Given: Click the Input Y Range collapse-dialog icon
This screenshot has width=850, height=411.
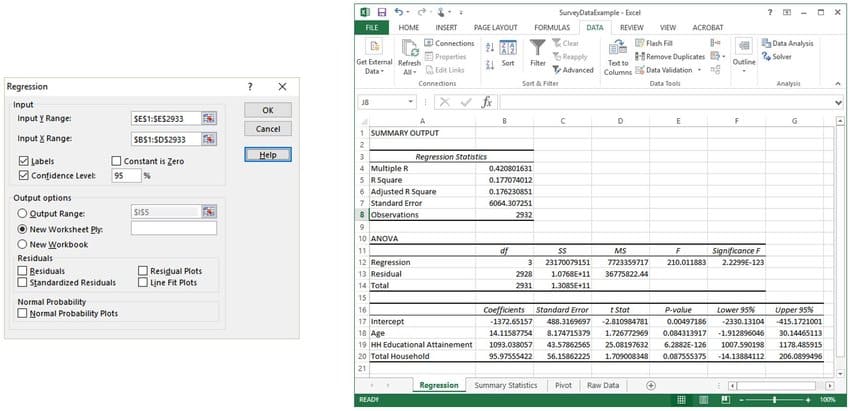Looking at the screenshot, I should click(x=209, y=118).
